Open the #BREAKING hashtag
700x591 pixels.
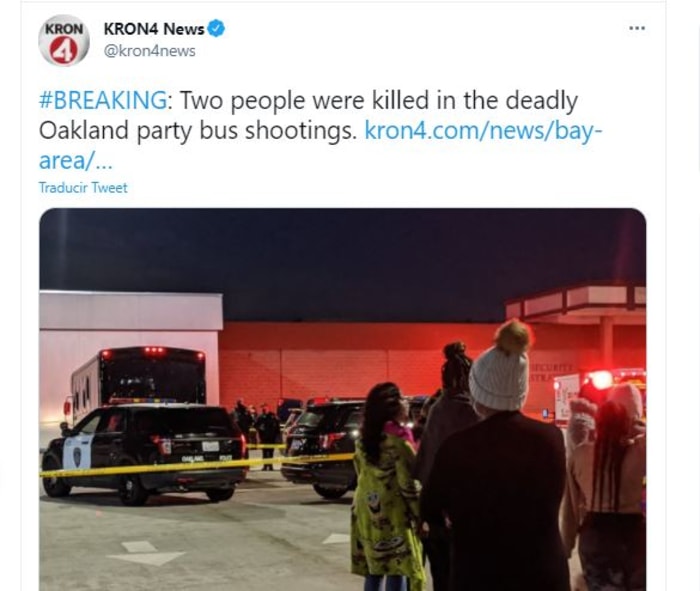[x=103, y=100]
